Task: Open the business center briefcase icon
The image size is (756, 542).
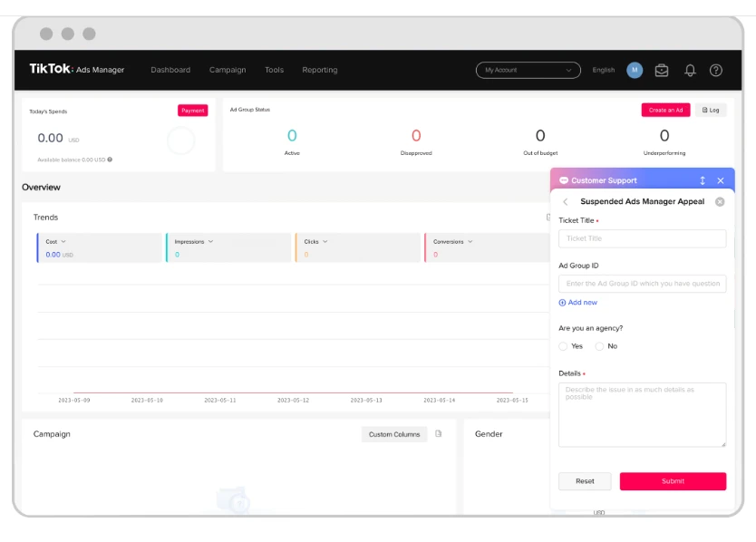Action: (662, 71)
